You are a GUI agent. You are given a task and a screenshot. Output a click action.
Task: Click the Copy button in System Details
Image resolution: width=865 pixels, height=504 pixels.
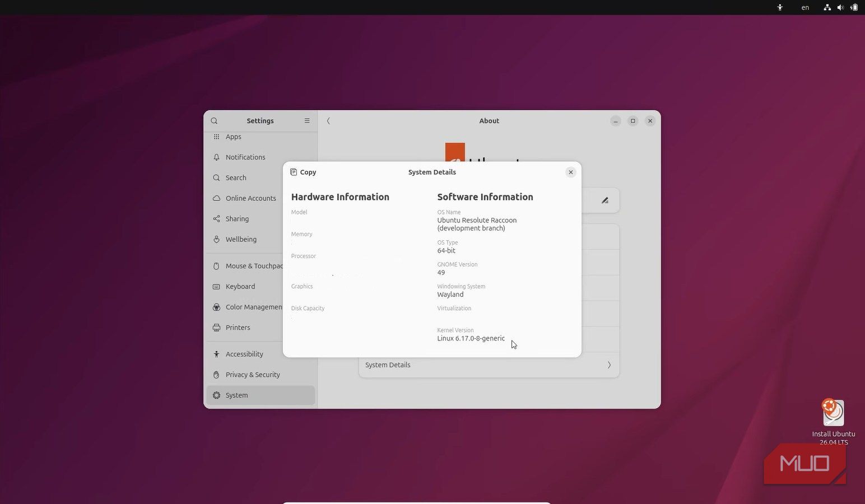coord(303,172)
